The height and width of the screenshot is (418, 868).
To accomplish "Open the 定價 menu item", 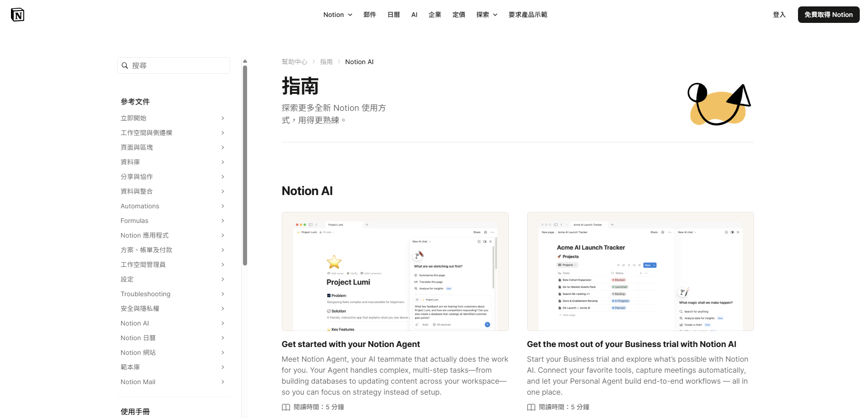I will click(x=458, y=15).
